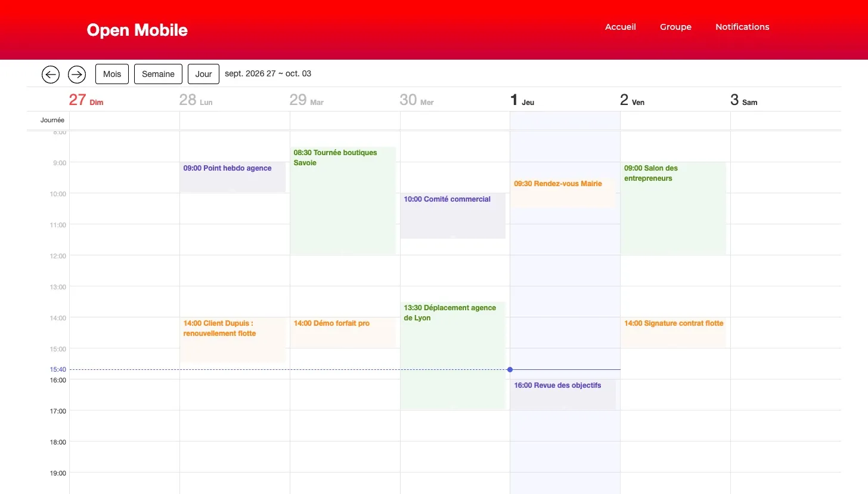The width and height of the screenshot is (868, 494).
Task: Click the Open Mobile logo title
Action: click(137, 30)
